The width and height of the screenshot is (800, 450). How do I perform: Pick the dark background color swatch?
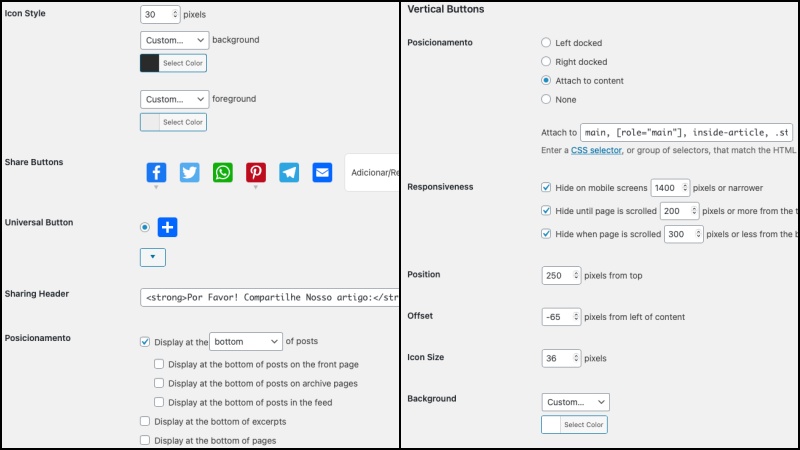point(149,63)
